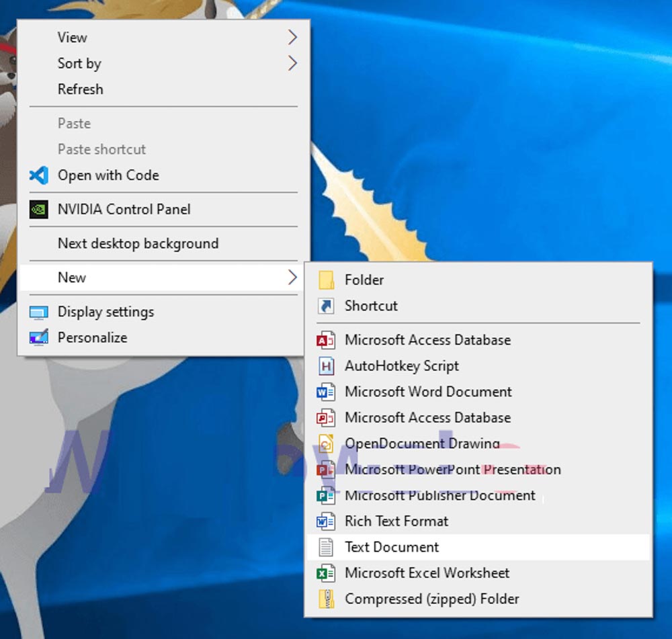Image resolution: width=672 pixels, height=639 pixels.
Task: Click the chevron next to New
Action: point(292,278)
